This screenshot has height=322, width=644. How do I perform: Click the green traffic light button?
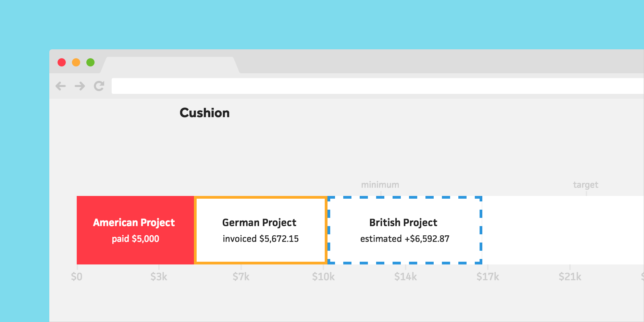tap(90, 62)
